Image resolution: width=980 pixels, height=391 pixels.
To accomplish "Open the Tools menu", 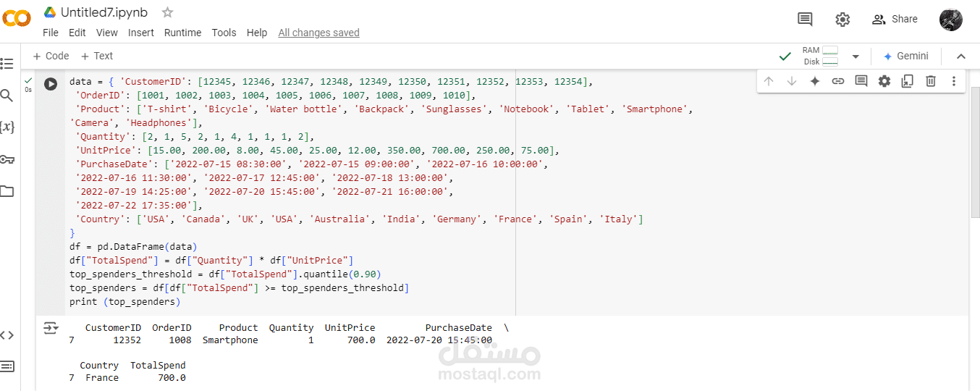I will click(x=224, y=33).
